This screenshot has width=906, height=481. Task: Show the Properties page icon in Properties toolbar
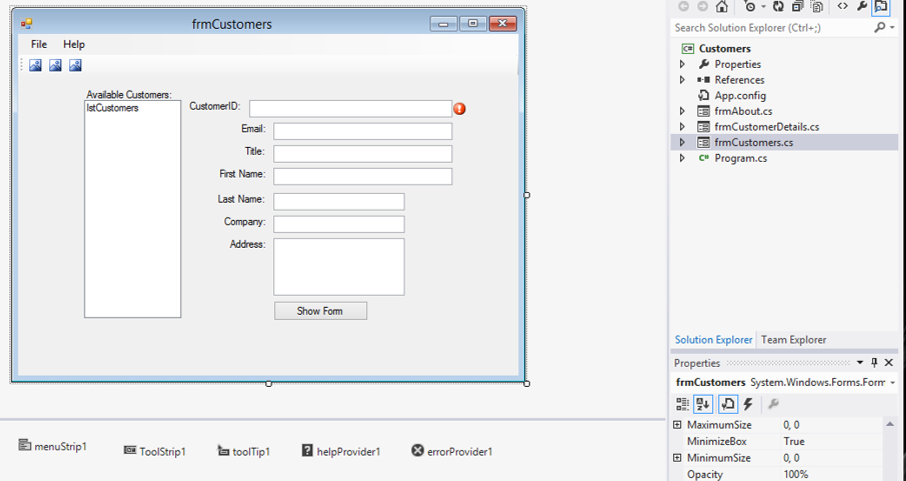tap(728, 404)
